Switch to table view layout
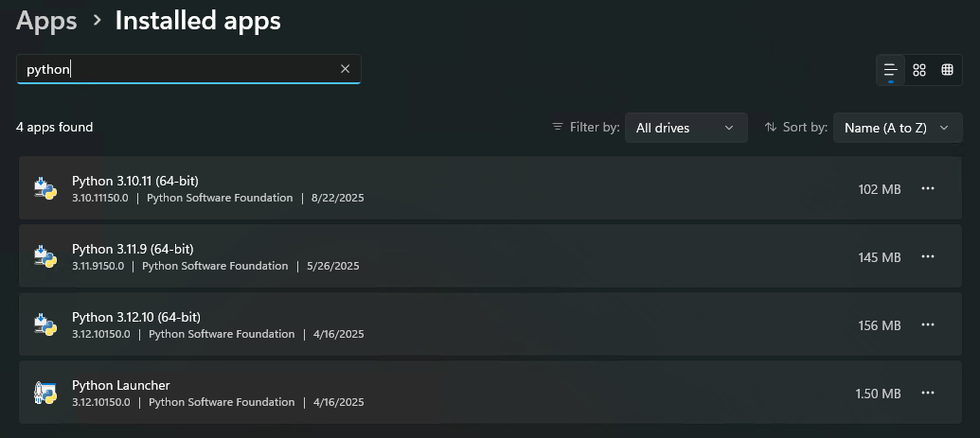Screen dimensions: 980x438 coord(947,70)
